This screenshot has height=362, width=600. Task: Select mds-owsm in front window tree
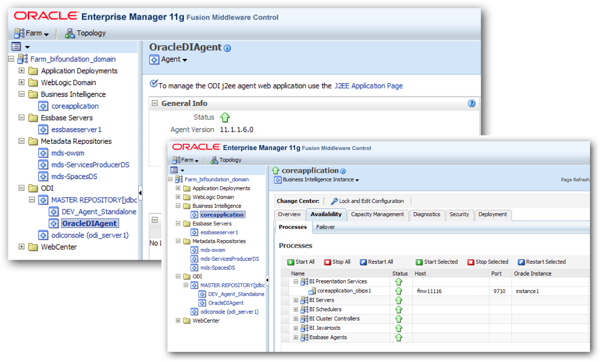click(213, 250)
